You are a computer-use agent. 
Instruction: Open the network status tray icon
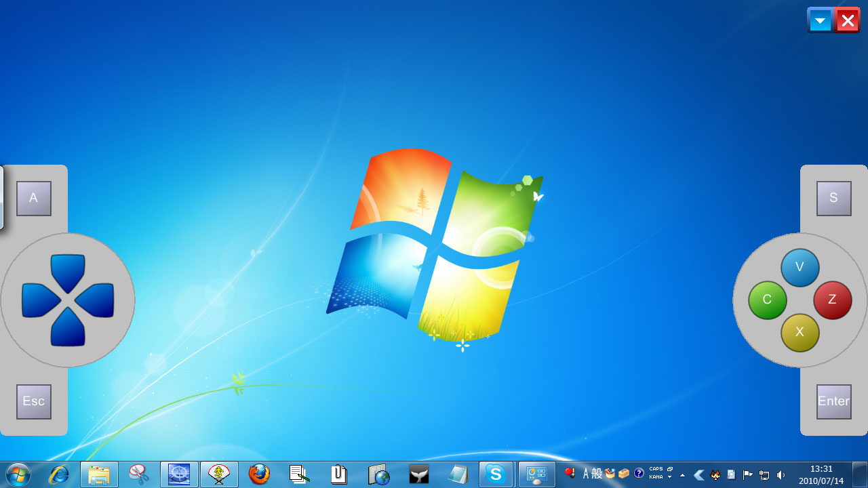764,475
